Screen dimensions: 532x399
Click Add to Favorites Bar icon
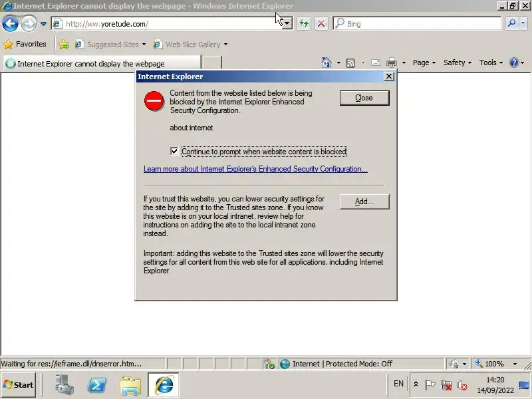pos(64,45)
